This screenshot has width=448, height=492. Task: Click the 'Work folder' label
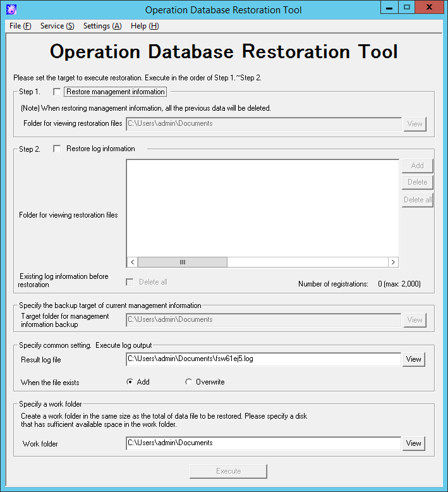click(x=40, y=444)
